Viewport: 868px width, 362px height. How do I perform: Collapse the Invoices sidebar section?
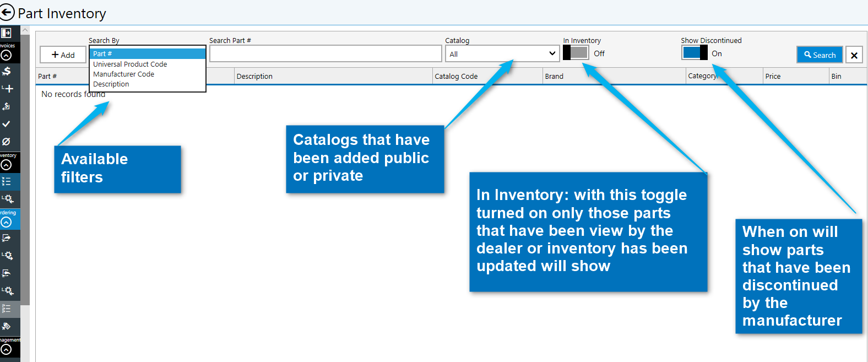click(x=6, y=55)
